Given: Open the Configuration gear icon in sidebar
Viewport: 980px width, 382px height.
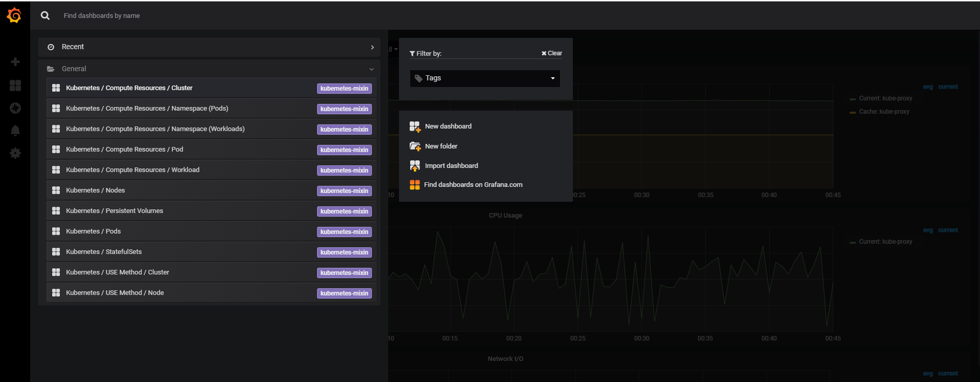Looking at the screenshot, I should tap(15, 153).
